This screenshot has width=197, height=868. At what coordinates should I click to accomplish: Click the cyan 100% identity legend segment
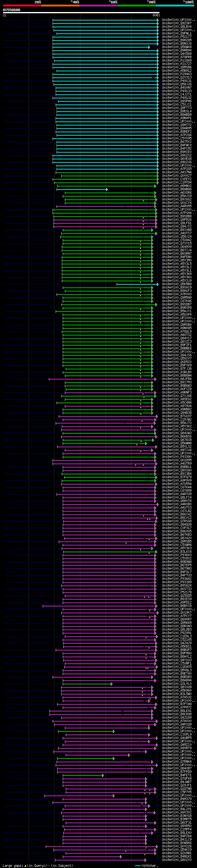coord(175,6)
